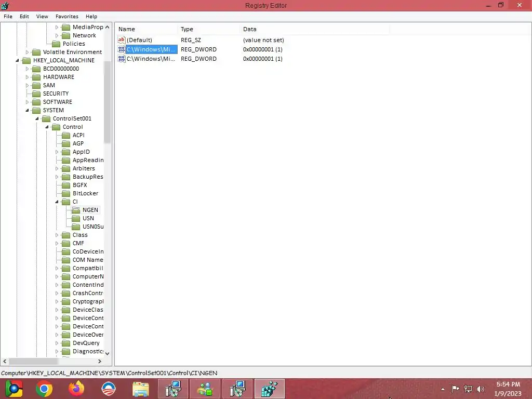Select the SECURITY folder icon
Viewport: 532px width, 399px height.
36,94
